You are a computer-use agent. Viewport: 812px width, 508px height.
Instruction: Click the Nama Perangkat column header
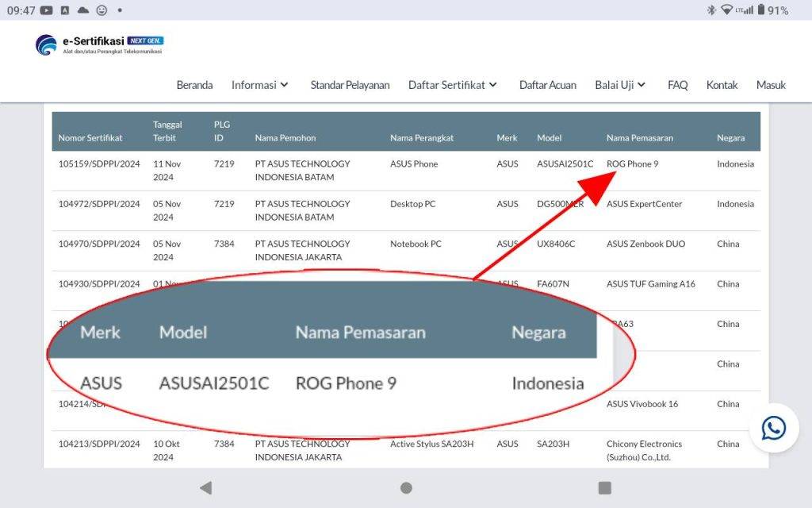(422, 138)
